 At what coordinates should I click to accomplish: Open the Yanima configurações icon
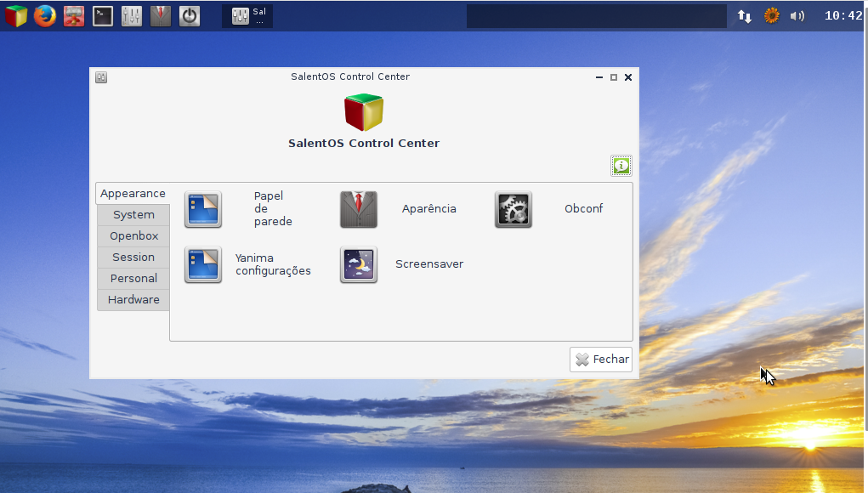(203, 264)
